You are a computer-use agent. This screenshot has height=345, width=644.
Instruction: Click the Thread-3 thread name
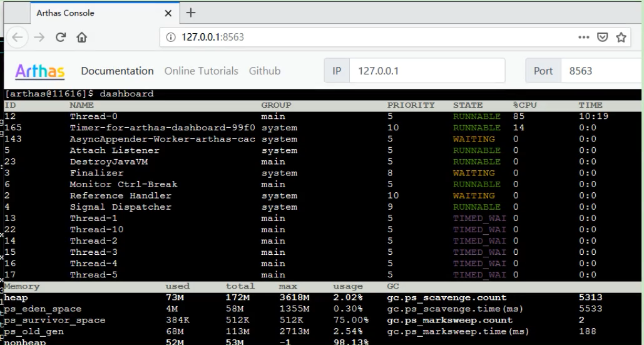[x=94, y=252]
